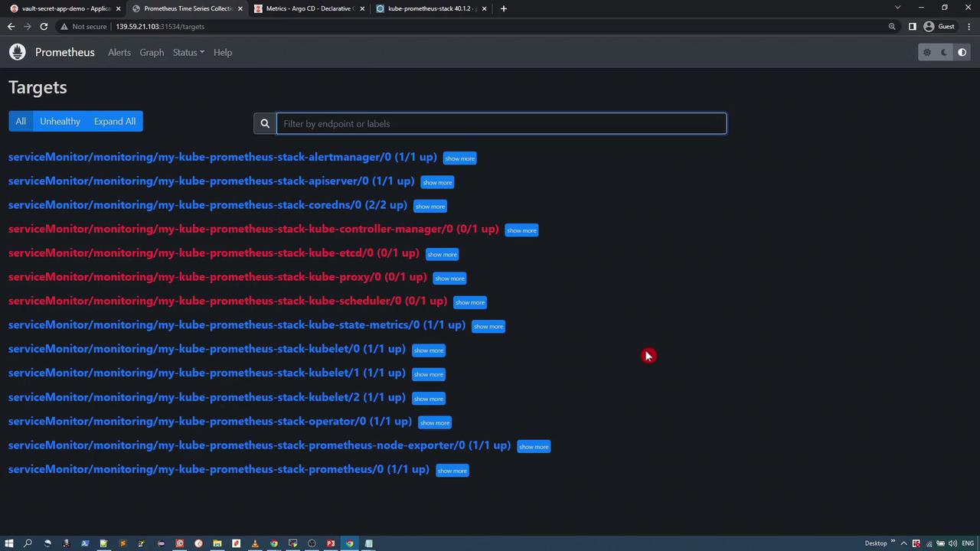Screen dimensions: 980x551
Task: Close the vault-secret-app-demo tab
Action: pos(118,8)
